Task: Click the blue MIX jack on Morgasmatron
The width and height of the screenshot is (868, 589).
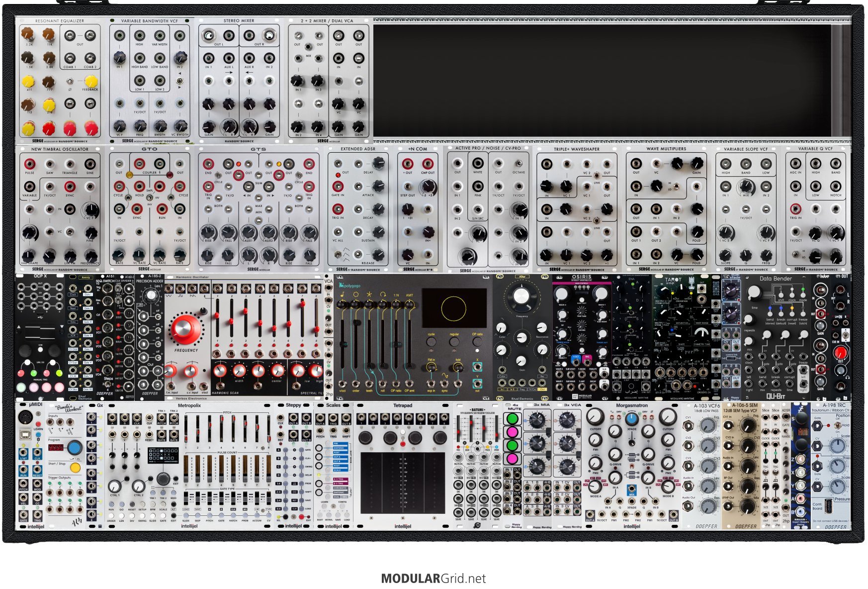Action: (x=631, y=488)
